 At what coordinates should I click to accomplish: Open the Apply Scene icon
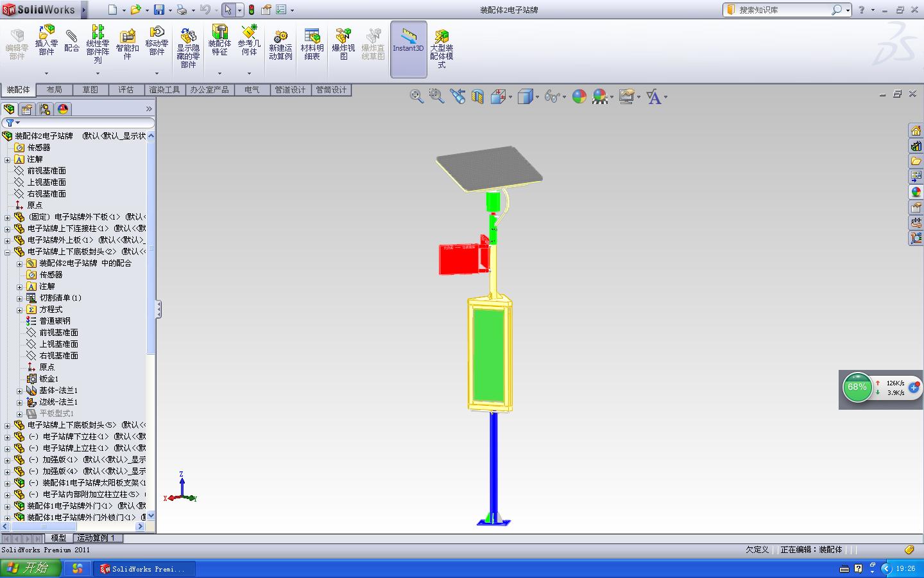click(x=600, y=96)
